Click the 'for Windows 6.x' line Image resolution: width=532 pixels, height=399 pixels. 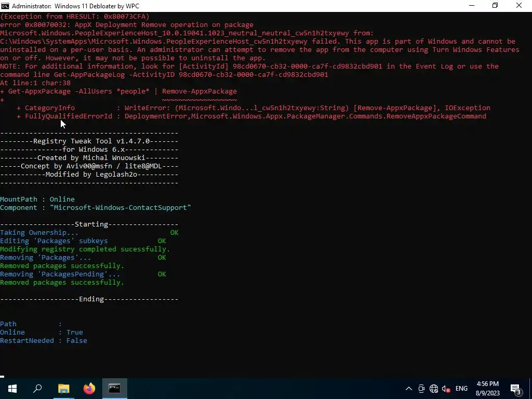click(x=89, y=150)
